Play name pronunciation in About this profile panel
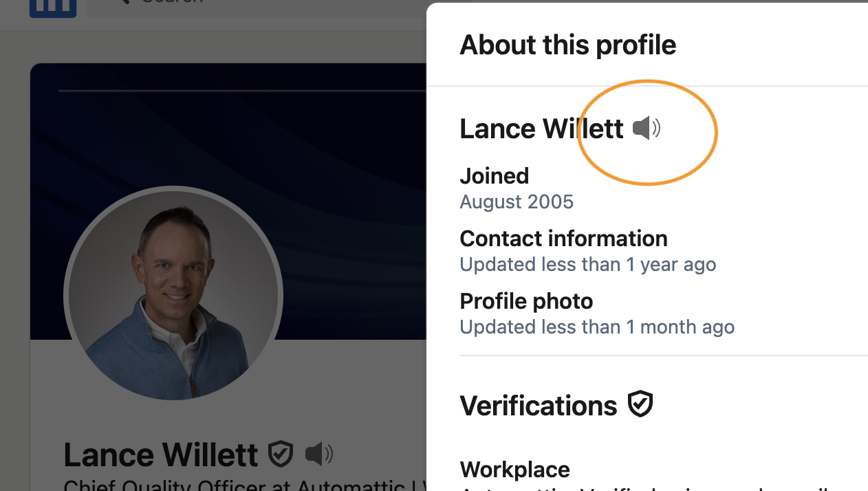 (646, 129)
